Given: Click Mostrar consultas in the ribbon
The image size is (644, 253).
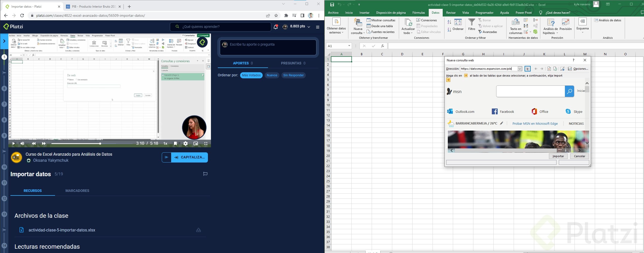Looking at the screenshot, I should coord(381,20).
